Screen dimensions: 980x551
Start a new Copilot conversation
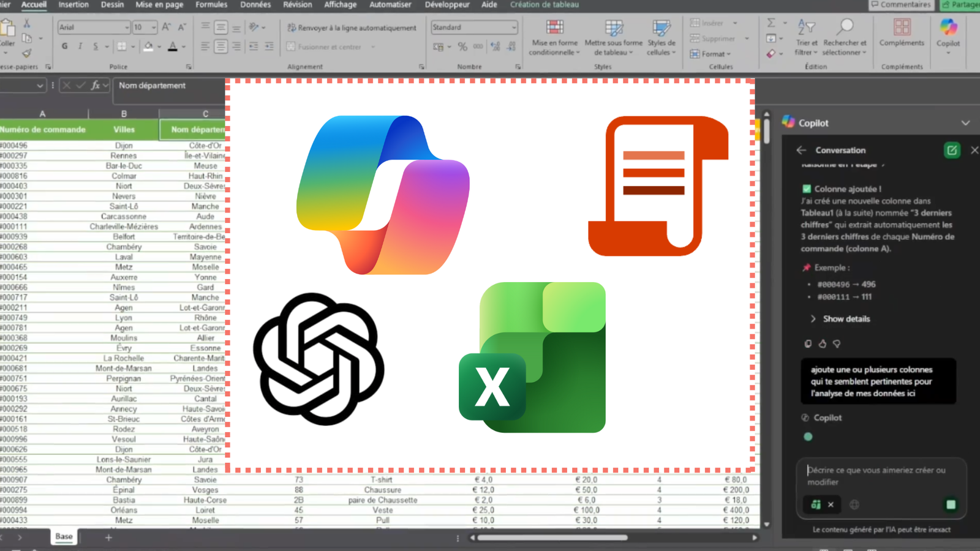coord(951,150)
